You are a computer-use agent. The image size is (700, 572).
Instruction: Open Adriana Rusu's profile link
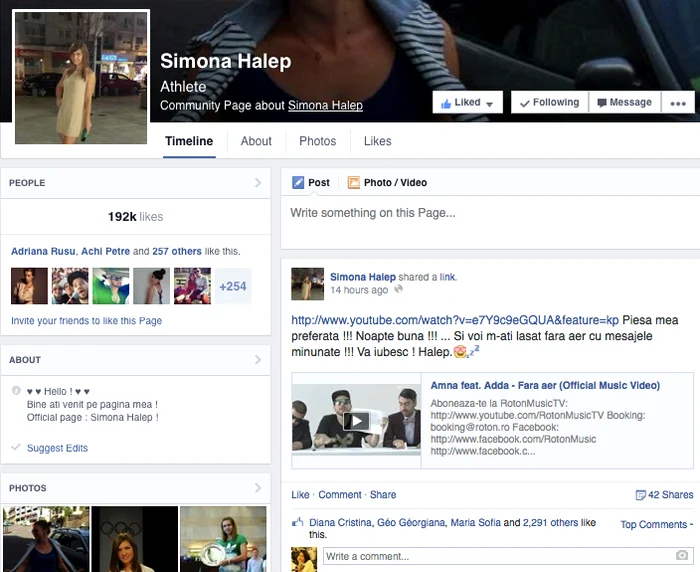[43, 251]
